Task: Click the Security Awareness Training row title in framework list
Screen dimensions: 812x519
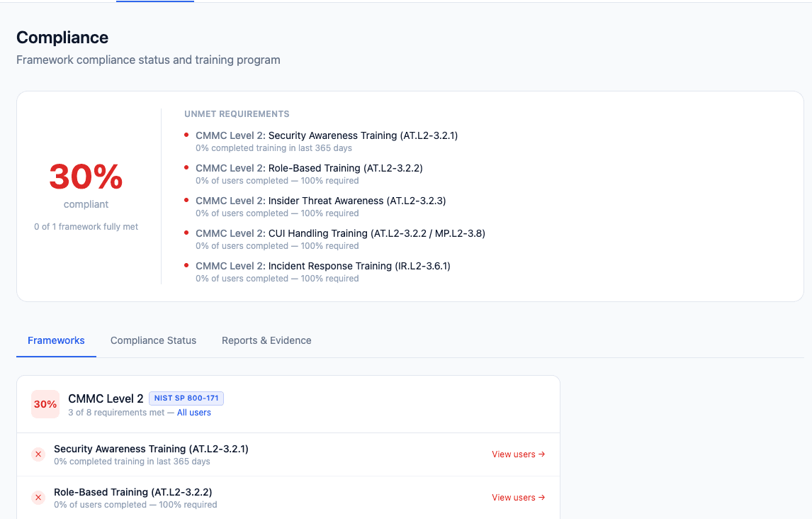Action: point(151,449)
